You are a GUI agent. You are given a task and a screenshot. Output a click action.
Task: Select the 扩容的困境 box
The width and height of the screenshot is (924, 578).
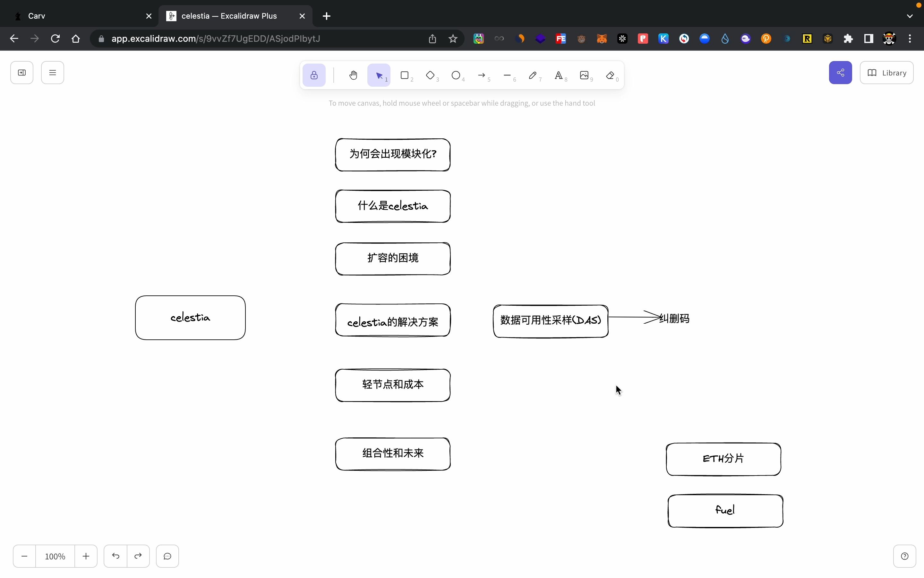click(393, 259)
